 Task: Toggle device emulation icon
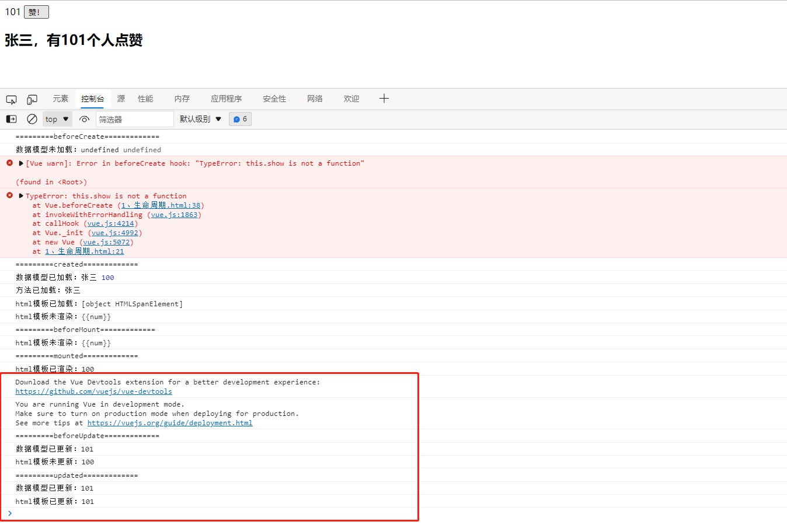[32, 99]
